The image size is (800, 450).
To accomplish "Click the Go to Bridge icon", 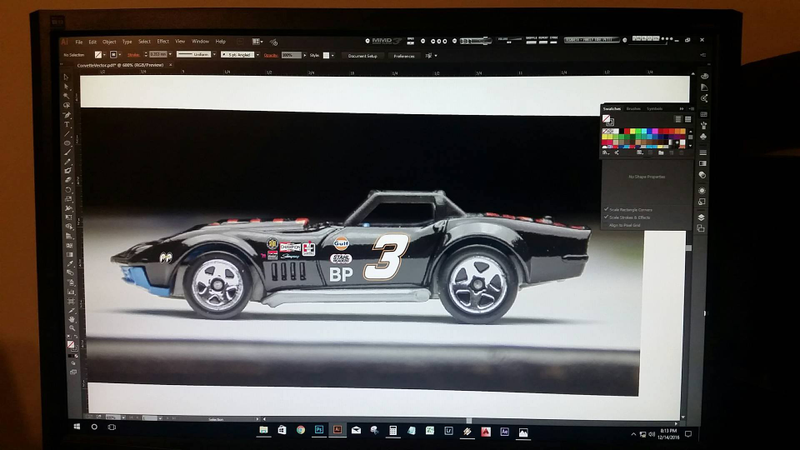I will coord(240,41).
